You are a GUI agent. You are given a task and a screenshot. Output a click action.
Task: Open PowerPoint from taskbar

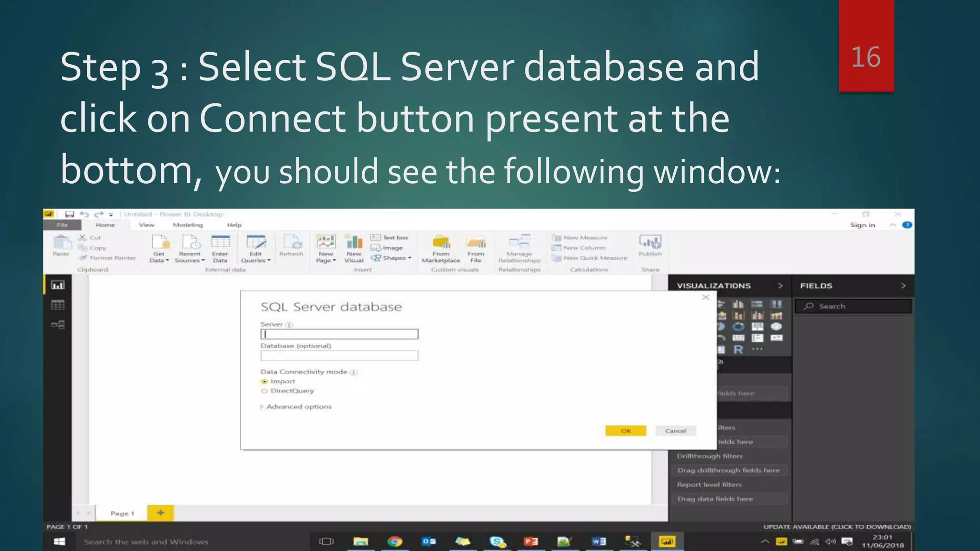(x=531, y=541)
